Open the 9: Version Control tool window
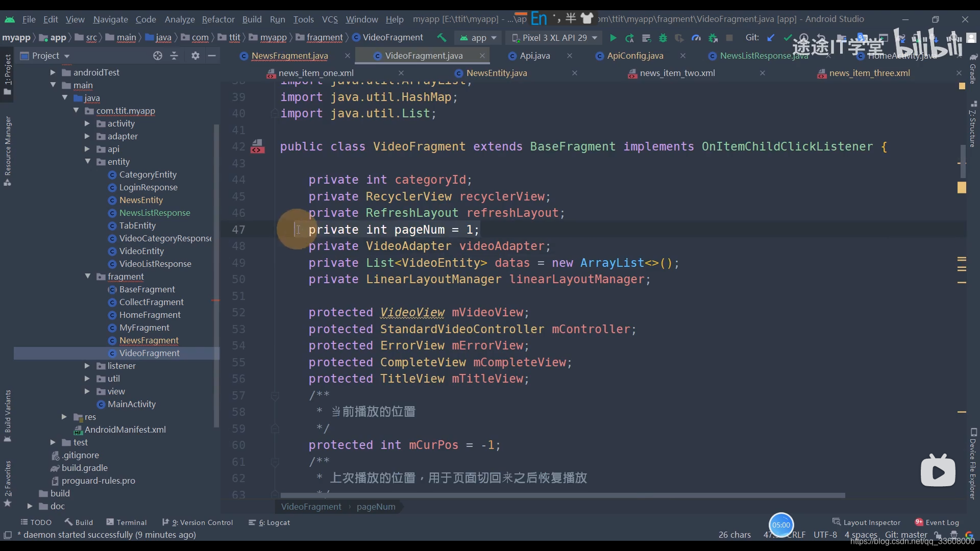The image size is (980, 551). point(198,522)
